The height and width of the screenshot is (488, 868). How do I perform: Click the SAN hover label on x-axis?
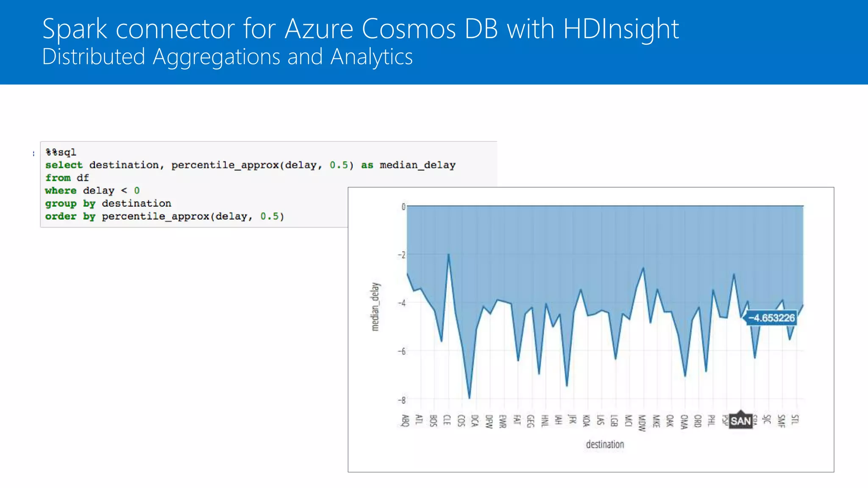[740, 421]
